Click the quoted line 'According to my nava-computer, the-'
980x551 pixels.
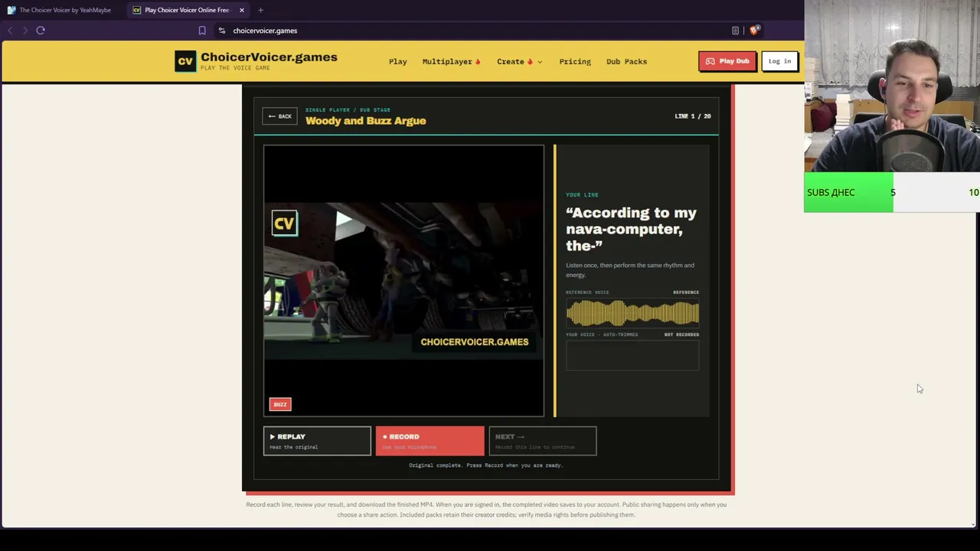tap(631, 229)
